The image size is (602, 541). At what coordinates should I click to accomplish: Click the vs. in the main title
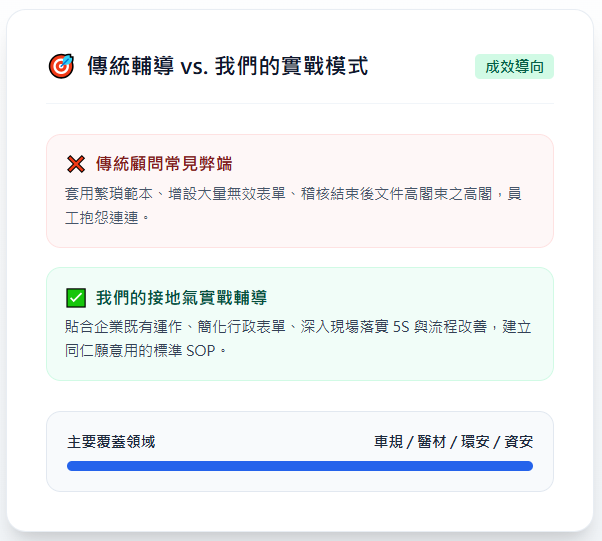(194, 67)
